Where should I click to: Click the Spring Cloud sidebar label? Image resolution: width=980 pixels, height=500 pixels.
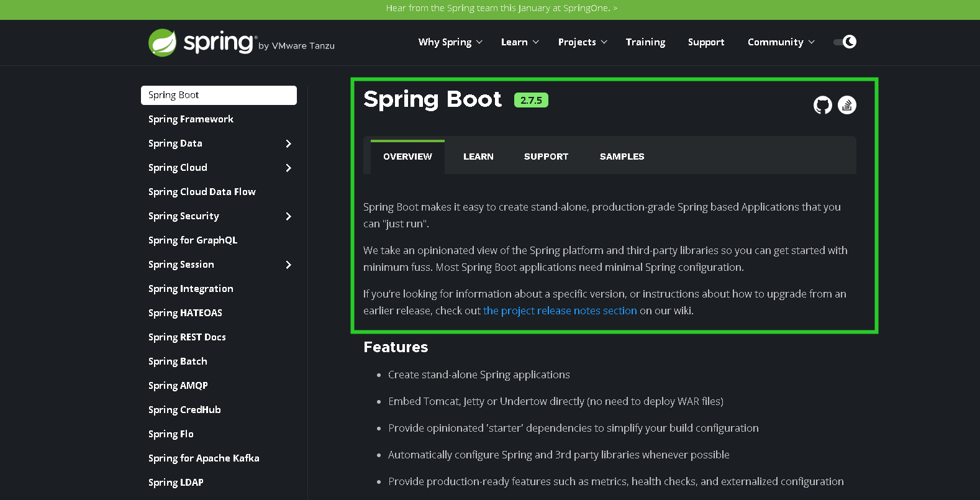click(178, 168)
